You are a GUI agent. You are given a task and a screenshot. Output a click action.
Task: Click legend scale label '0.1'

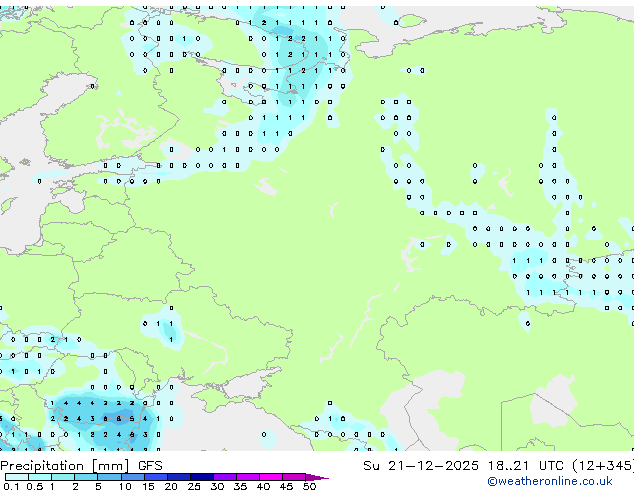(12, 486)
